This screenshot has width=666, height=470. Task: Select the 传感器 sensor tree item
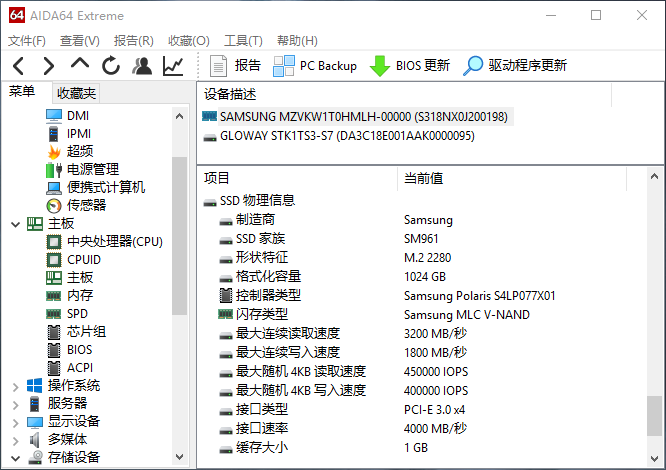[x=86, y=205]
